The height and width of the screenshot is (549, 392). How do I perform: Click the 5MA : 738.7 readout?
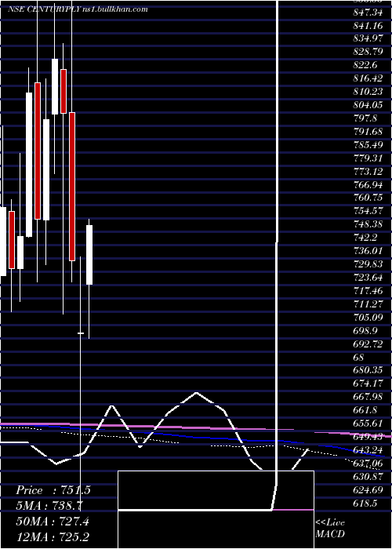click(x=49, y=506)
